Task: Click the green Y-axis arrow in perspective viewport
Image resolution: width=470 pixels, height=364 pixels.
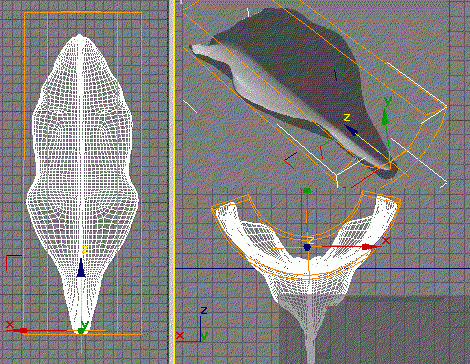Action: 386,116
